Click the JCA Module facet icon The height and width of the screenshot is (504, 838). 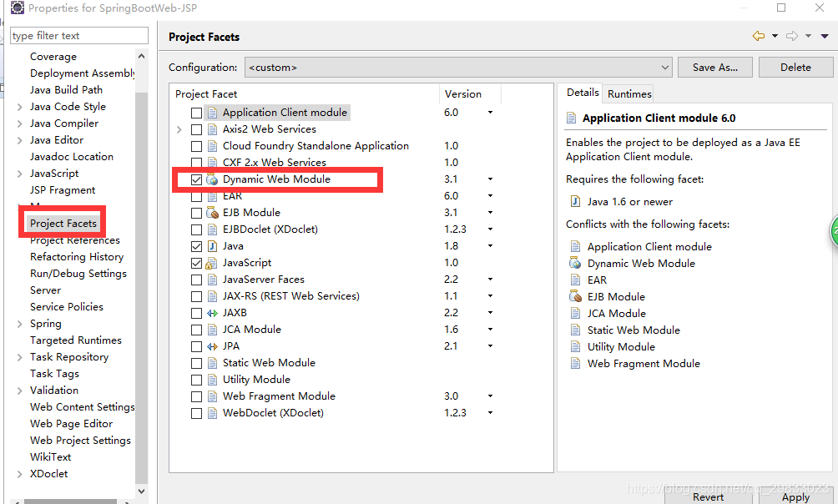pos(212,330)
